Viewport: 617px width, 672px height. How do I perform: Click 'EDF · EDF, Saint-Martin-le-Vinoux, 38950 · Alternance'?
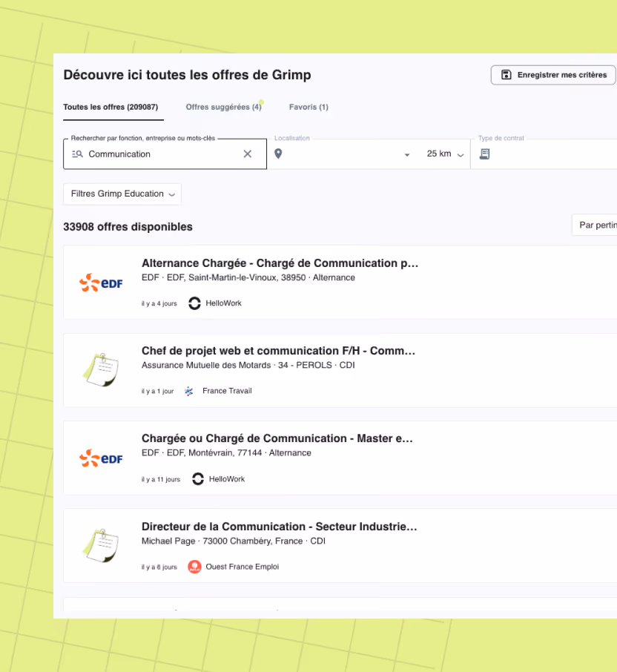coord(248,277)
